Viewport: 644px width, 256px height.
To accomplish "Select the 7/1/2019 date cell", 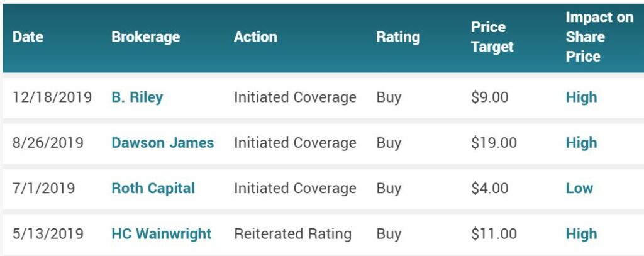I will point(43,188).
